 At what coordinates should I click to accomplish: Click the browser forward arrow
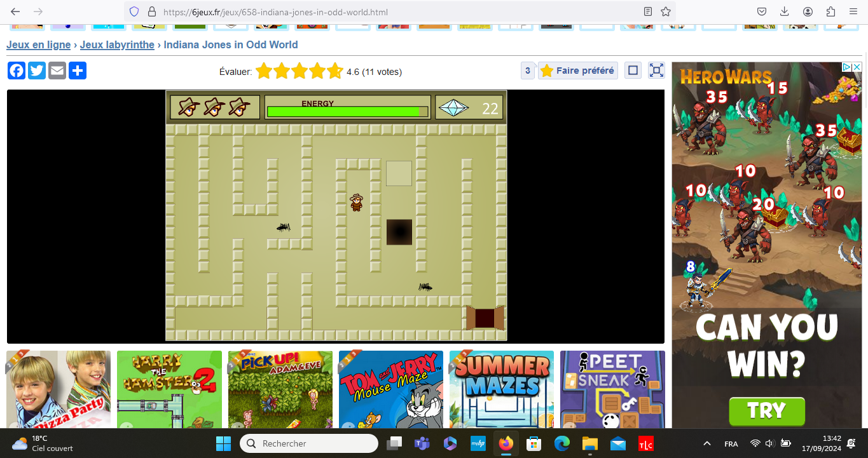(x=38, y=11)
